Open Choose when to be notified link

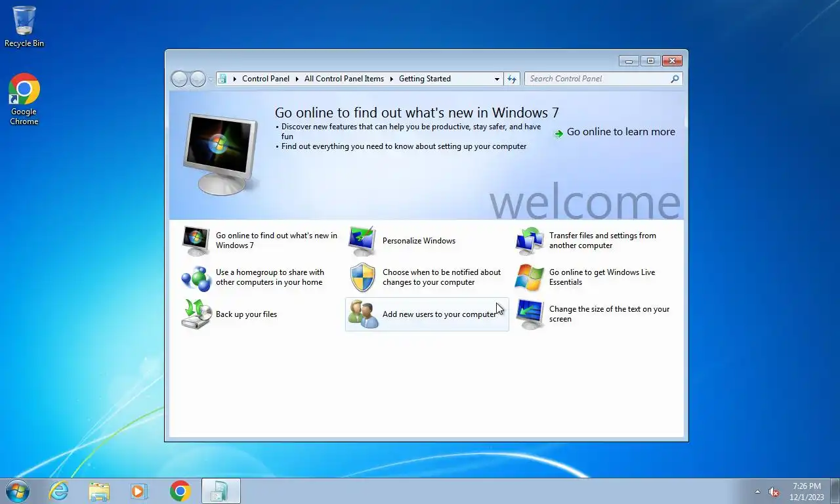click(x=442, y=278)
